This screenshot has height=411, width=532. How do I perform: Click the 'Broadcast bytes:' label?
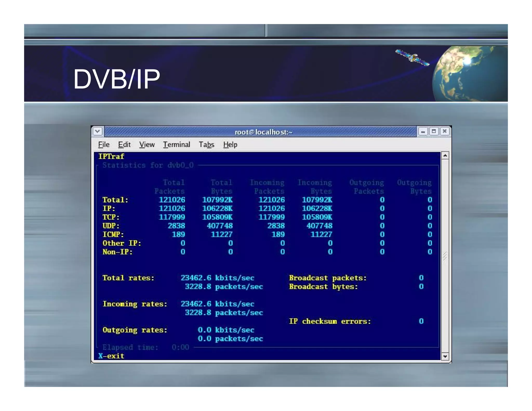point(323,287)
